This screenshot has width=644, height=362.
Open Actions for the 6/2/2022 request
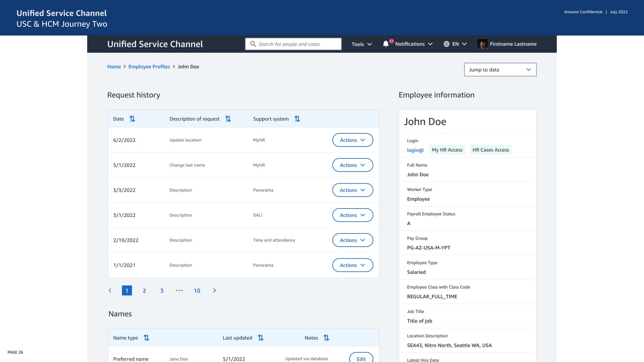353,140
